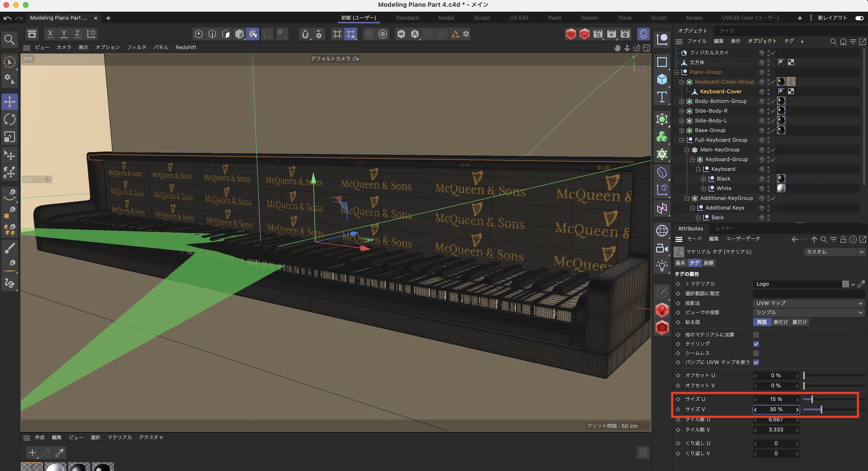Viewport: 868px width, 471px height.
Task: Toggle the X axis lock
Action: 50,34
